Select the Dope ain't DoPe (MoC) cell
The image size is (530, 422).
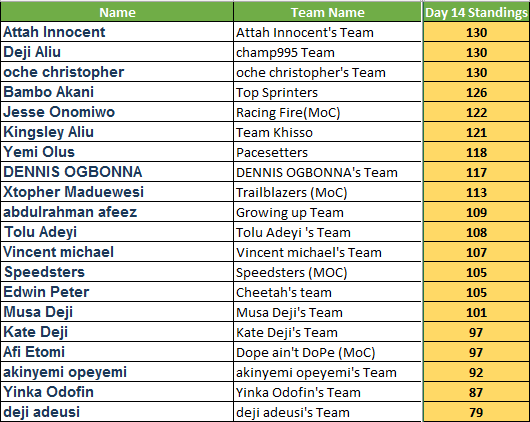tap(328, 352)
